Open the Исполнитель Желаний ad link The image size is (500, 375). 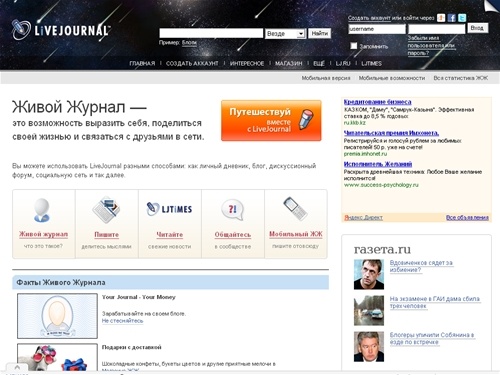(x=378, y=164)
